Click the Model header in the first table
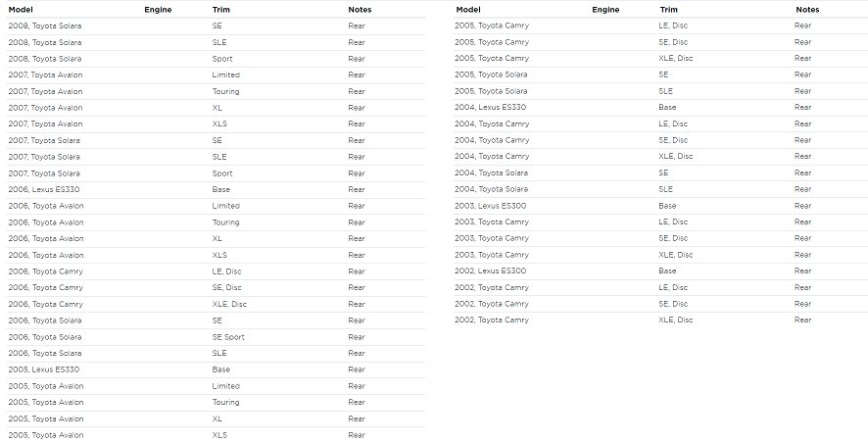The image size is (868, 443). click(x=22, y=9)
